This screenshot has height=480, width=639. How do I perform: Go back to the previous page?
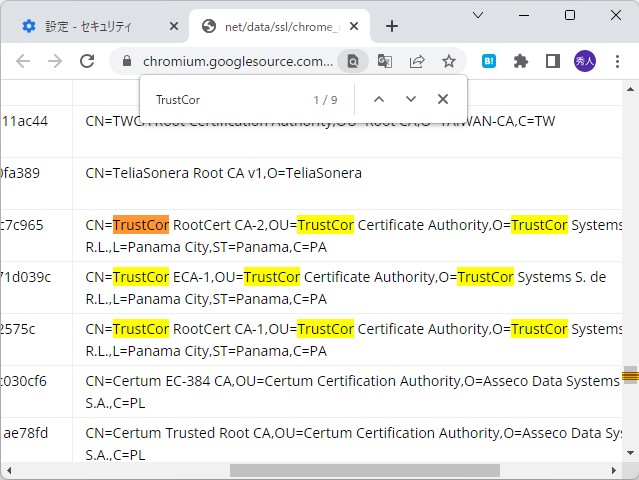click(23, 62)
